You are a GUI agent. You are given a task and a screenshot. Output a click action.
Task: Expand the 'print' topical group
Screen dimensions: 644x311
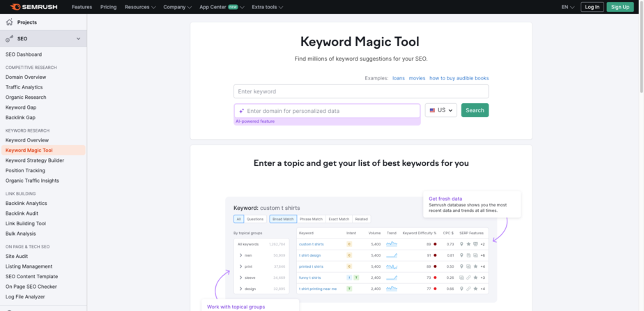tap(240, 266)
